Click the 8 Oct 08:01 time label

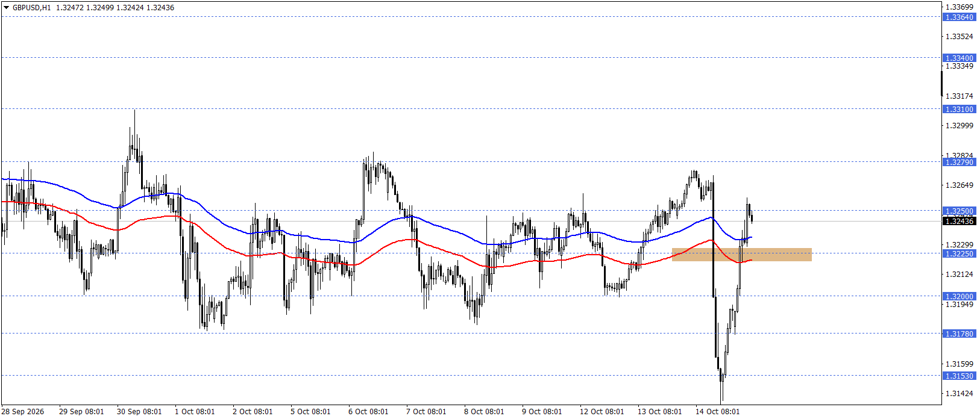pyautogui.click(x=484, y=412)
